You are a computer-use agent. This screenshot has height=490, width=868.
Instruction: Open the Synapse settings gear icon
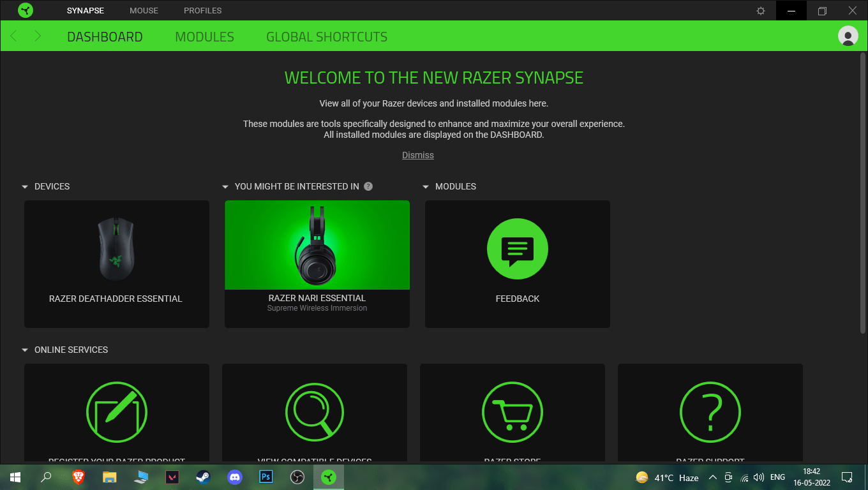coord(760,11)
